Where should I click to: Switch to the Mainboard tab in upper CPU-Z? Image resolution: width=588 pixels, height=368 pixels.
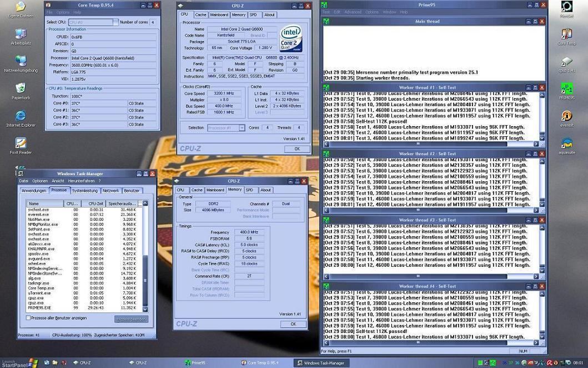click(219, 14)
